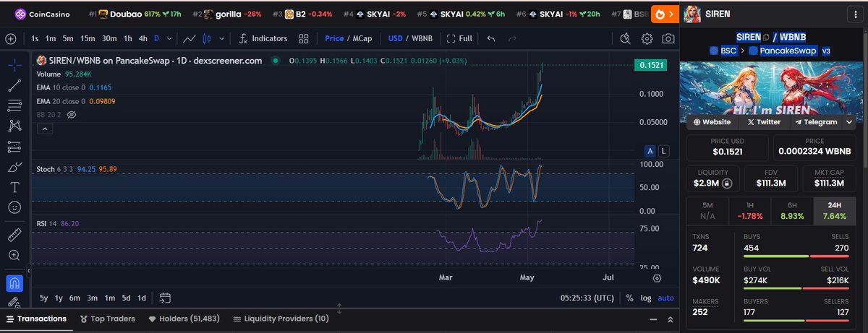868x333 pixels.
Task: Open the forecasting and measurement tools
Action: 14,147
